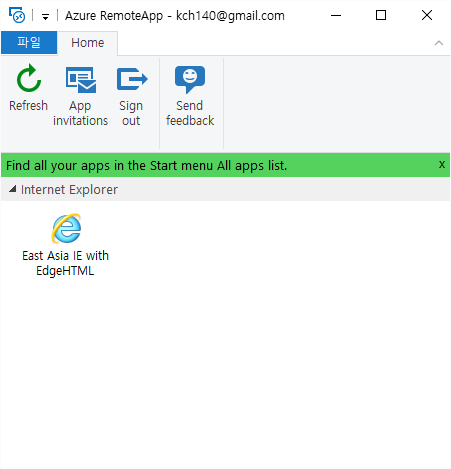Switch to the Home ribbon tab
Screen dimensions: 451x469
[87, 43]
